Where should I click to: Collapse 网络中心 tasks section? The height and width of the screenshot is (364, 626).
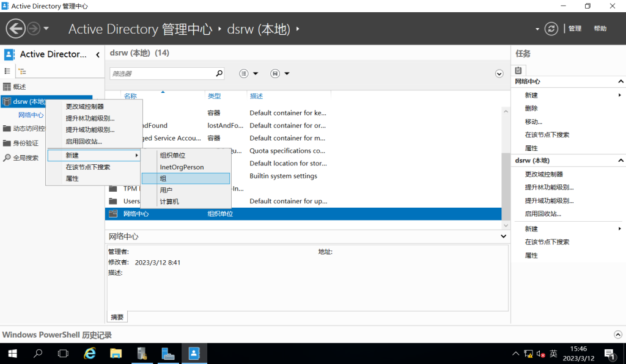pyautogui.click(x=621, y=81)
